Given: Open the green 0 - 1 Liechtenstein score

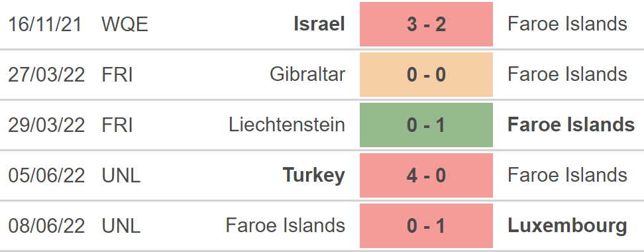Looking at the screenshot, I should click(426, 125).
